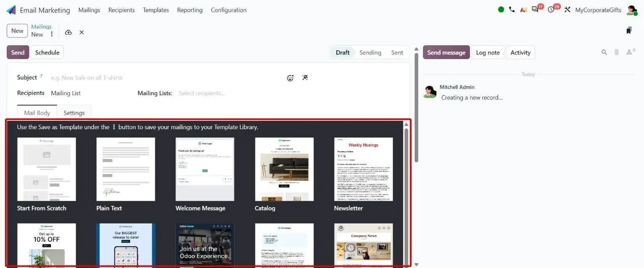Click the Odoo app logo icon
Screen dimensions: 644x268
(x=11, y=10)
